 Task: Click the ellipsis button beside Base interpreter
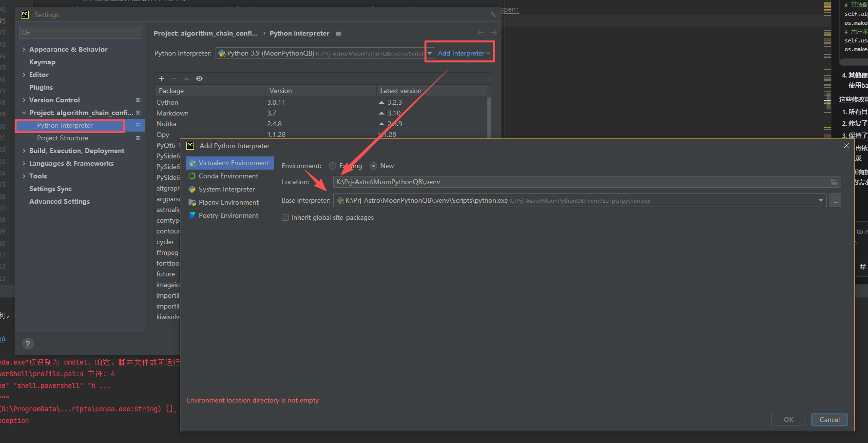click(x=835, y=201)
